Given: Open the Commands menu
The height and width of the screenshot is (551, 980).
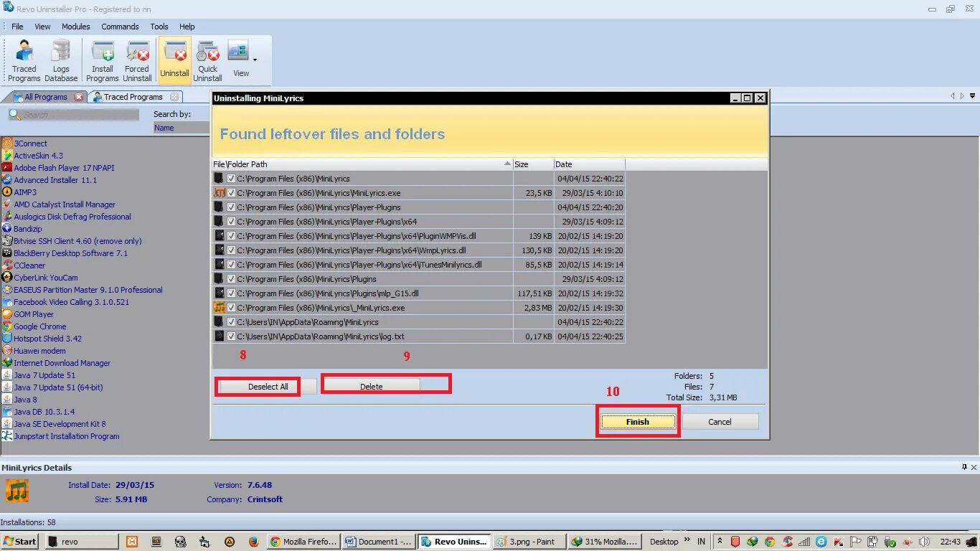Looking at the screenshot, I should pyautogui.click(x=120, y=27).
